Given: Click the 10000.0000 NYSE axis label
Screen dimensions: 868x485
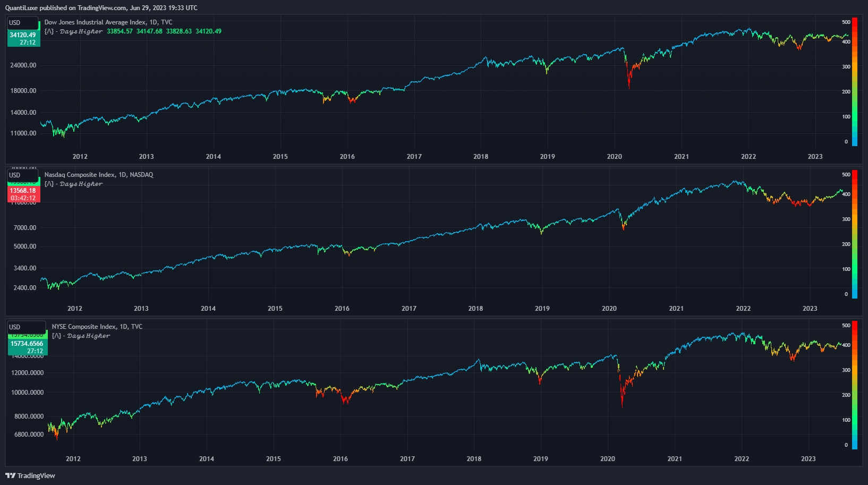Looking at the screenshot, I should click(27, 393).
